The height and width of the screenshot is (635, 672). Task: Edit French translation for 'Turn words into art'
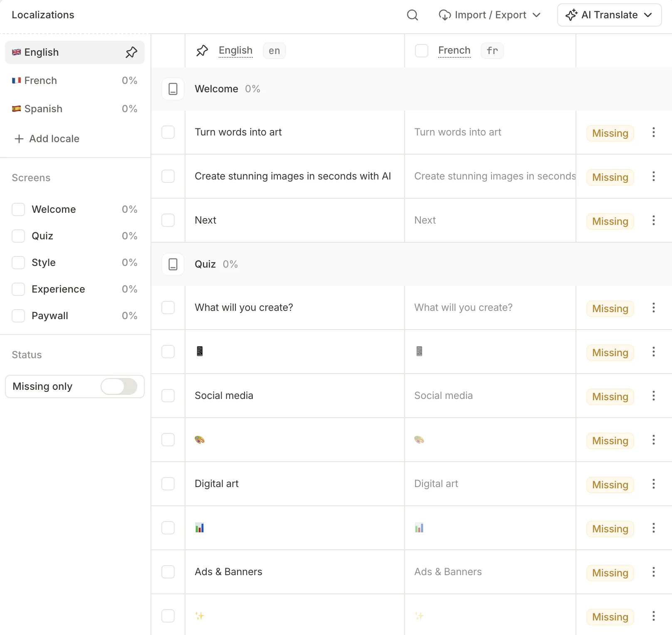click(x=490, y=132)
